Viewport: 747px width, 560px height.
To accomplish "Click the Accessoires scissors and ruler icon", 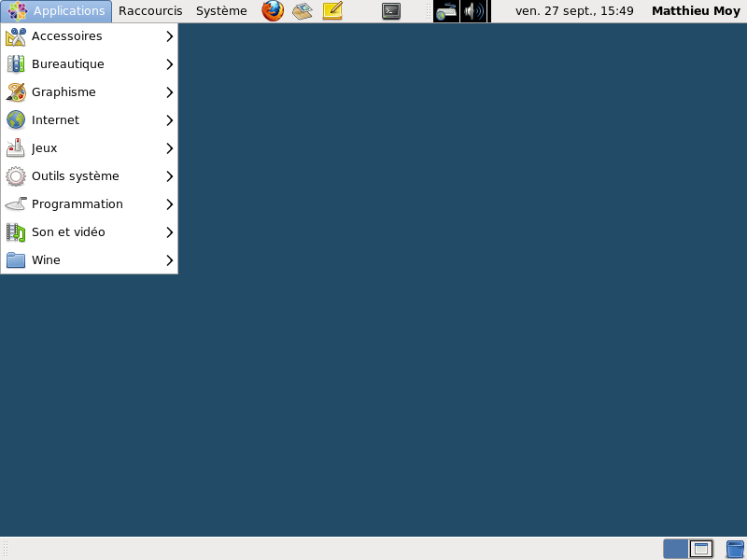I will point(16,36).
